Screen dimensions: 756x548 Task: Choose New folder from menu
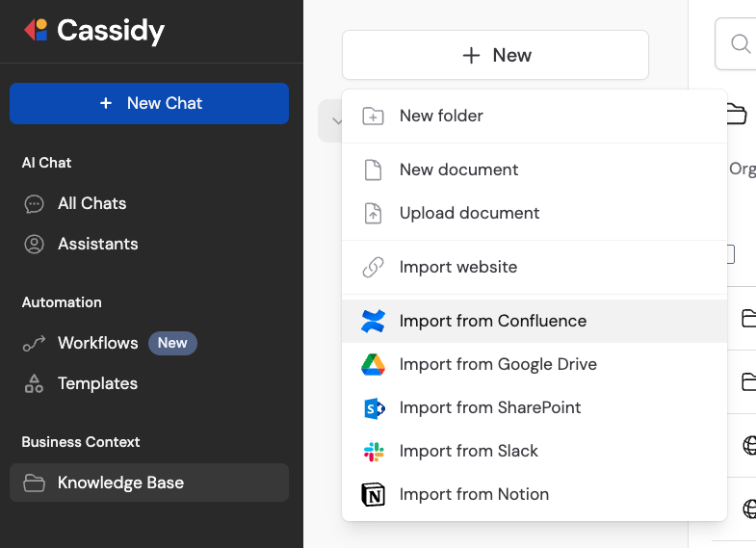click(534, 116)
